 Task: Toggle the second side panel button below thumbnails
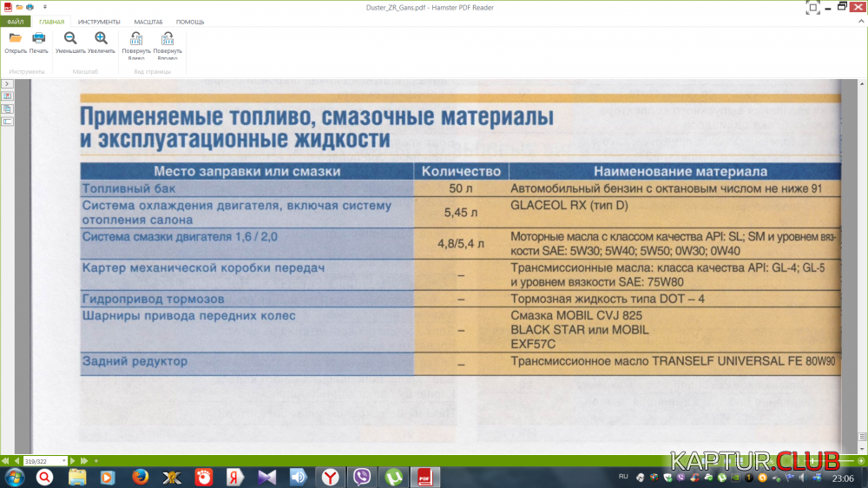click(7, 109)
